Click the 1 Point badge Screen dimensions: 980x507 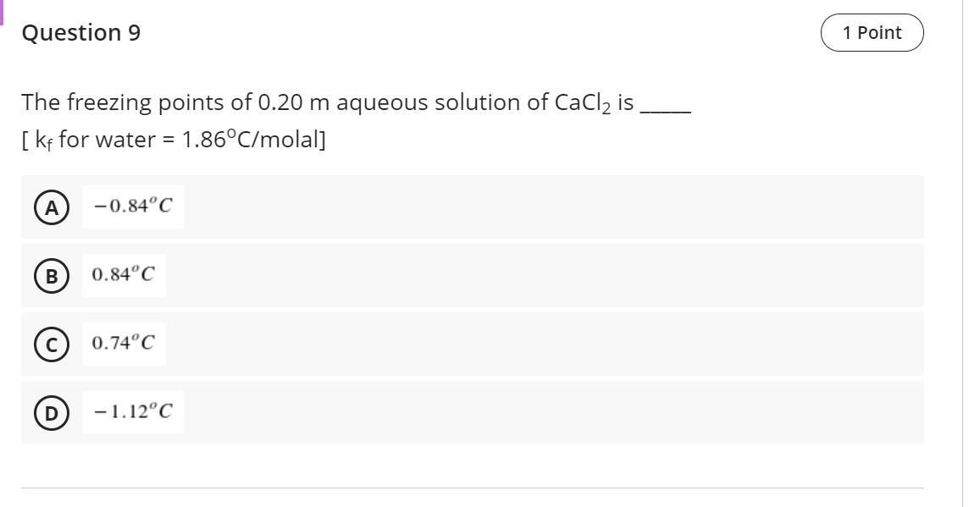tap(872, 32)
